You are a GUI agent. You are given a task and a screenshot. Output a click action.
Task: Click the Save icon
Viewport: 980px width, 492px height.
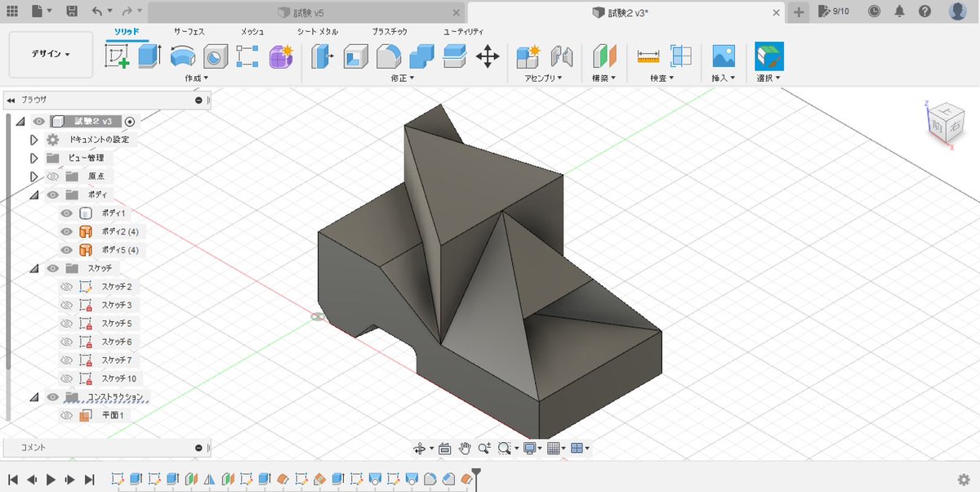pos(72,11)
